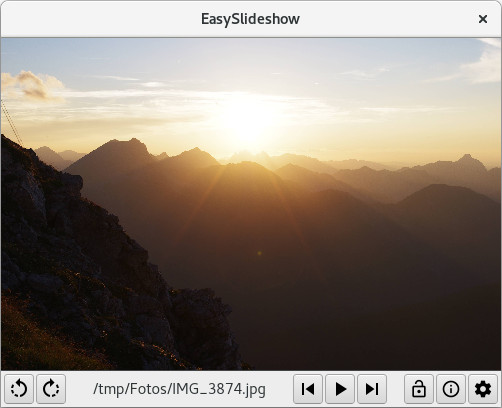Click the displayed mountain sunset photo
The image size is (502, 408).
251,204
